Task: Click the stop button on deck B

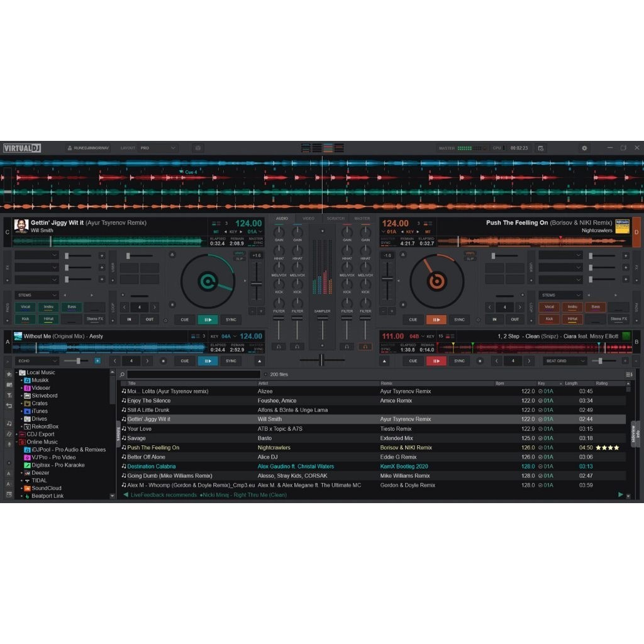Action: [479, 361]
